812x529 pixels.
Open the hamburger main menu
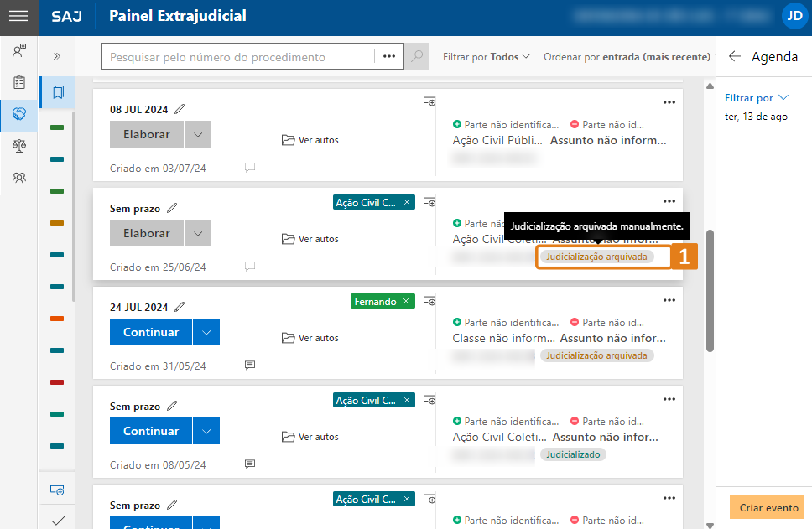[18, 16]
